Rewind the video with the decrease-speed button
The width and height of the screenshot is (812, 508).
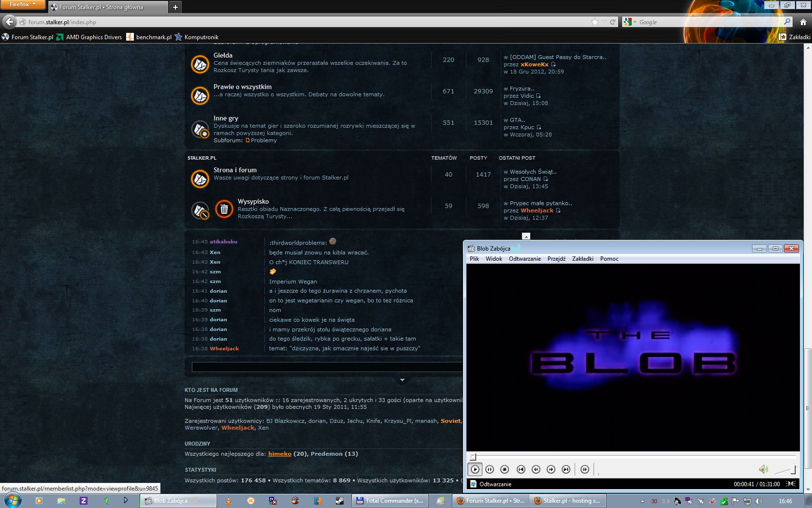pyautogui.click(x=536, y=469)
